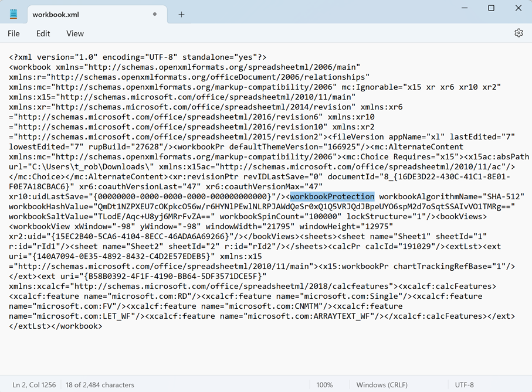The height and width of the screenshot is (392, 532).
Task: Maximize the Notepad window
Action: tap(491, 8)
